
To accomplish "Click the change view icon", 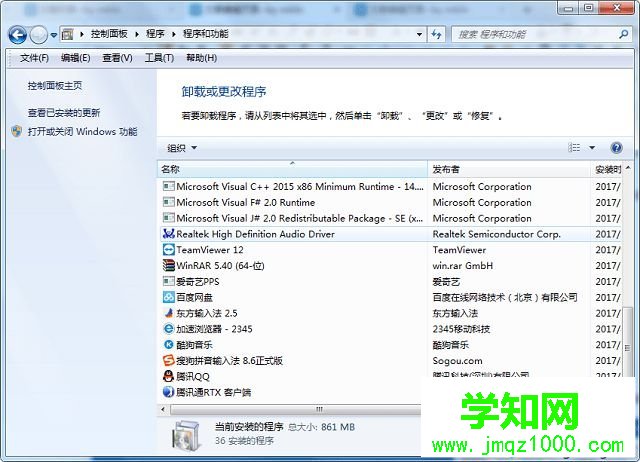I will coord(574,148).
